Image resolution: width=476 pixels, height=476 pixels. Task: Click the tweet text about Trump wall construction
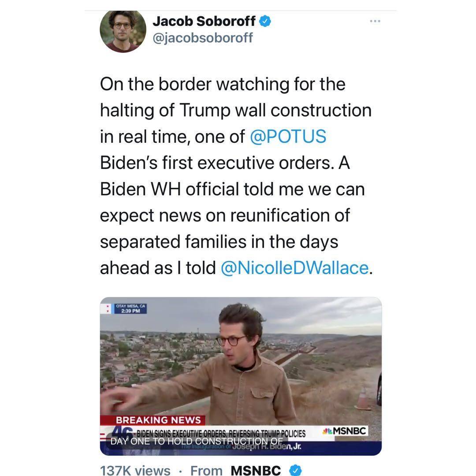click(x=236, y=176)
